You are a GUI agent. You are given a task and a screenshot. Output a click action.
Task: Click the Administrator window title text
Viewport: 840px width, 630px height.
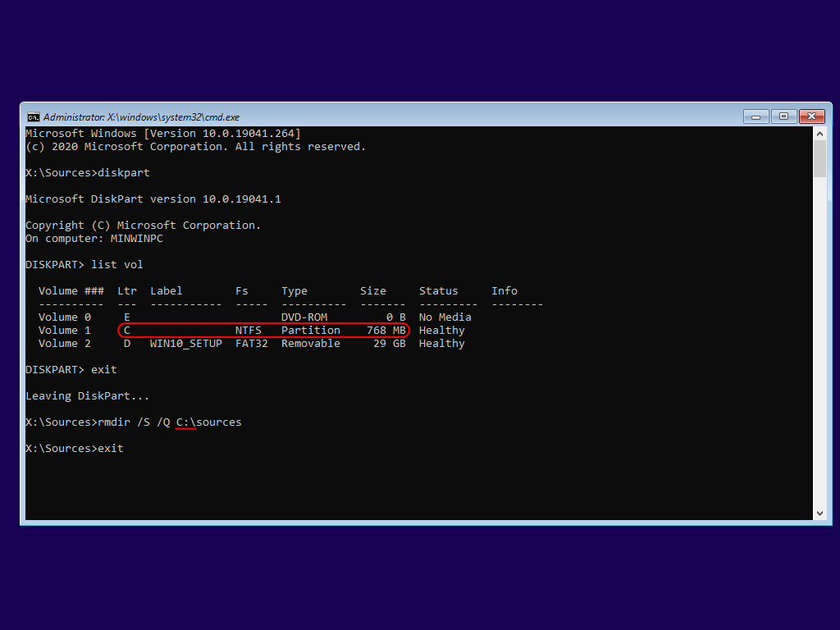pyautogui.click(x=141, y=116)
